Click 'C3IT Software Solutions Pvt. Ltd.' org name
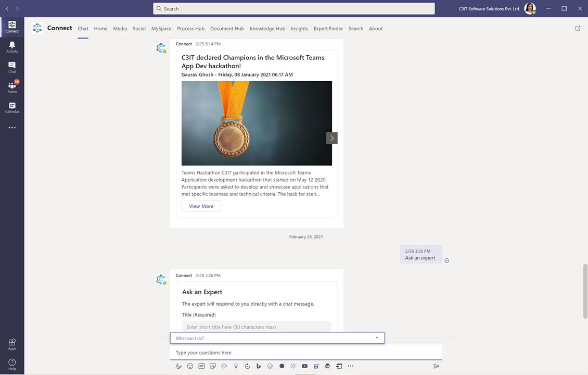This screenshot has height=375, width=588. pos(489,9)
